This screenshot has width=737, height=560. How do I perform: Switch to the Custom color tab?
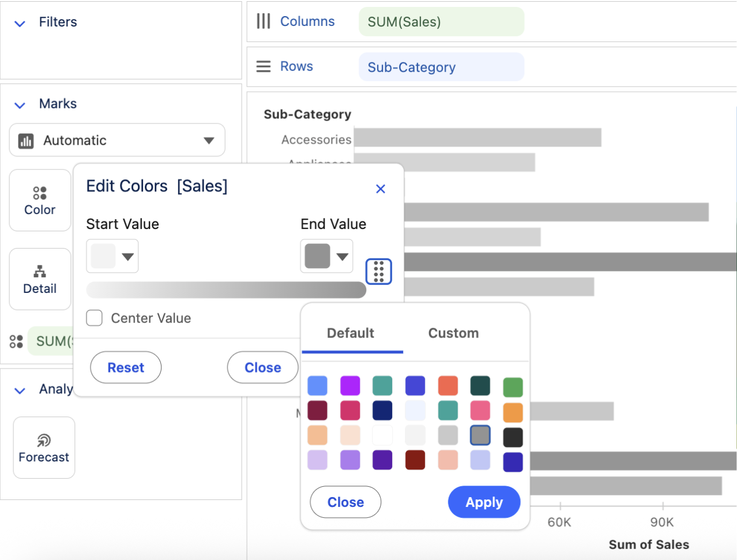[x=453, y=333]
